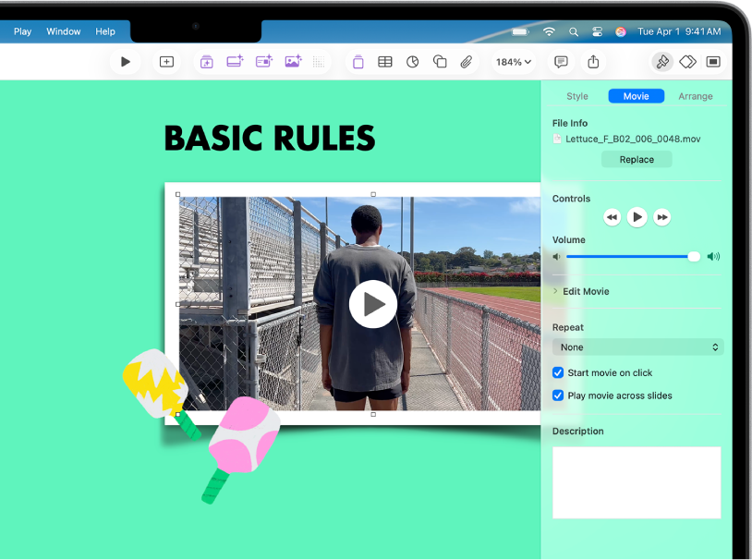The image size is (752, 560).
Task: Open the 184% zoom dropdown
Action: tap(512, 62)
